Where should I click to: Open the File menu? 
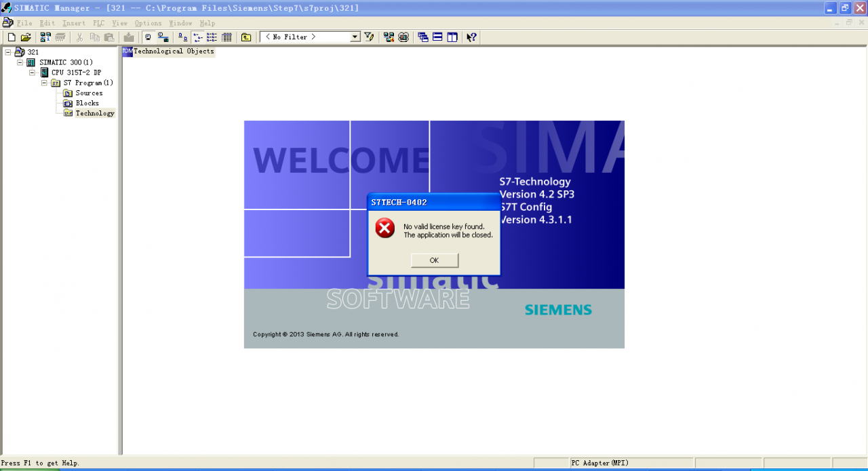(x=24, y=23)
